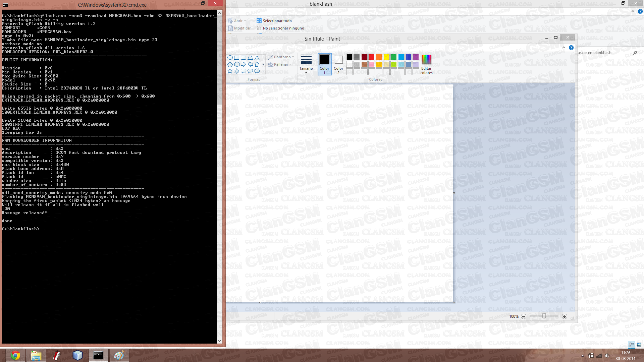Pick the green color swatch

(x=394, y=57)
